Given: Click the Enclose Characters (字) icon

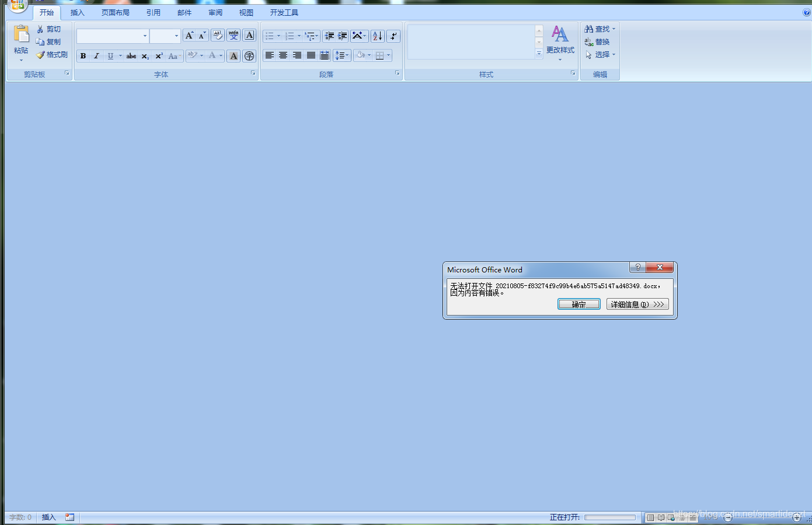Looking at the screenshot, I should point(249,56).
